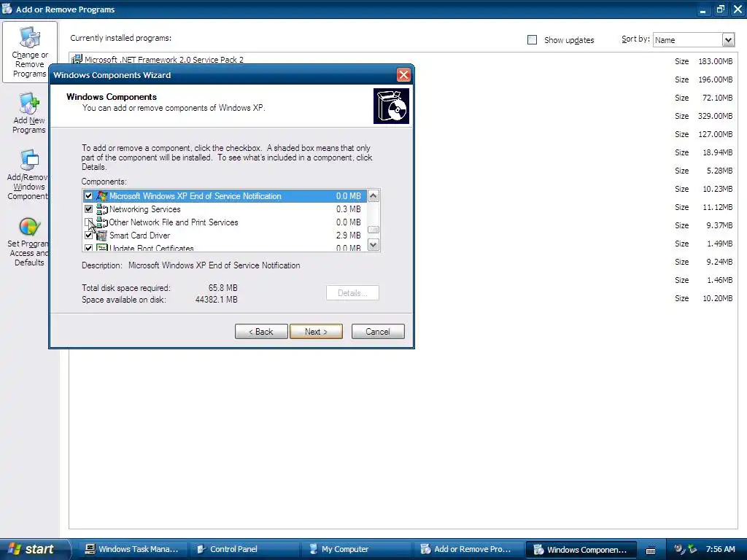
Task: Uncheck the Smart Card Driver checkbox
Action: point(88,236)
